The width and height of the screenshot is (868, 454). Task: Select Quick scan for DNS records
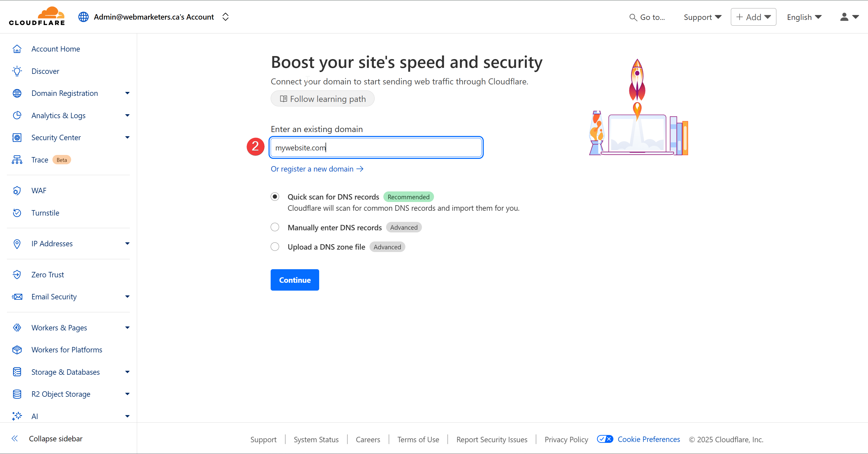[x=275, y=197]
